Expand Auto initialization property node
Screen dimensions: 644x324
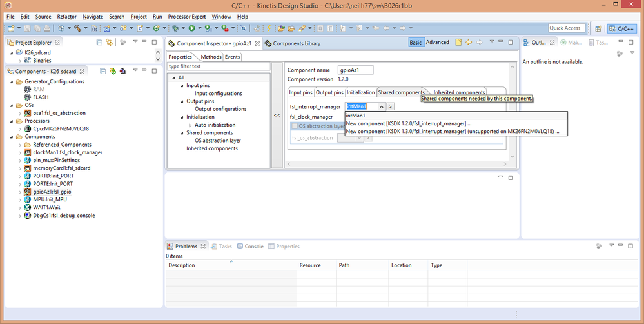click(190, 125)
